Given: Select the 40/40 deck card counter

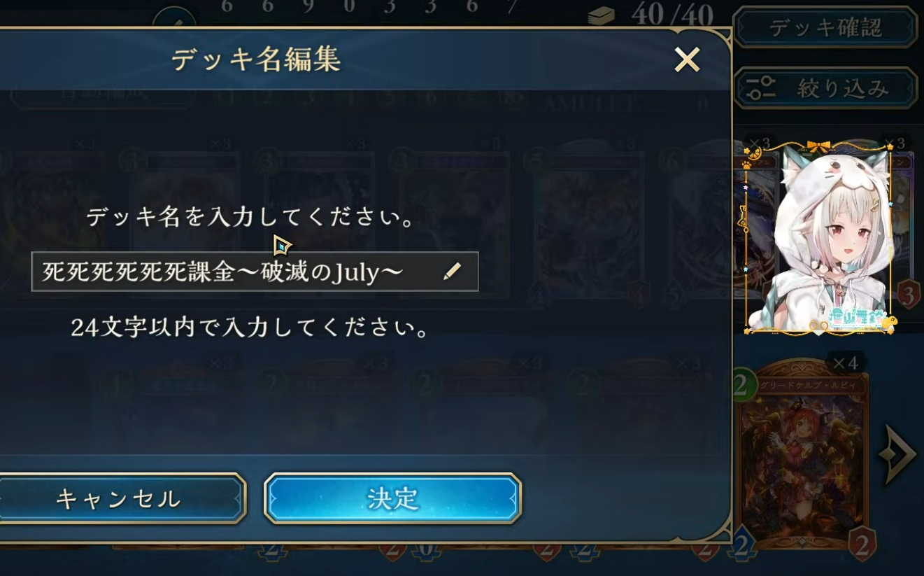Looking at the screenshot, I should pyautogui.click(x=671, y=14).
